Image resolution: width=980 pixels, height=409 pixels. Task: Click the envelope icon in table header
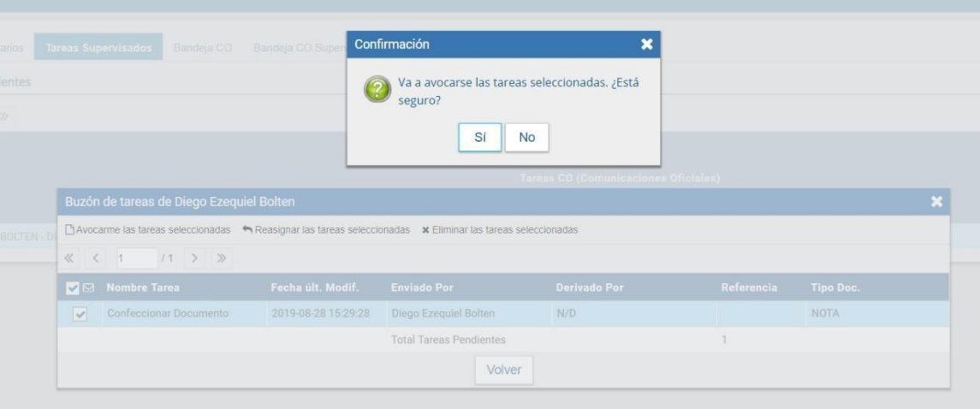pos(88,287)
